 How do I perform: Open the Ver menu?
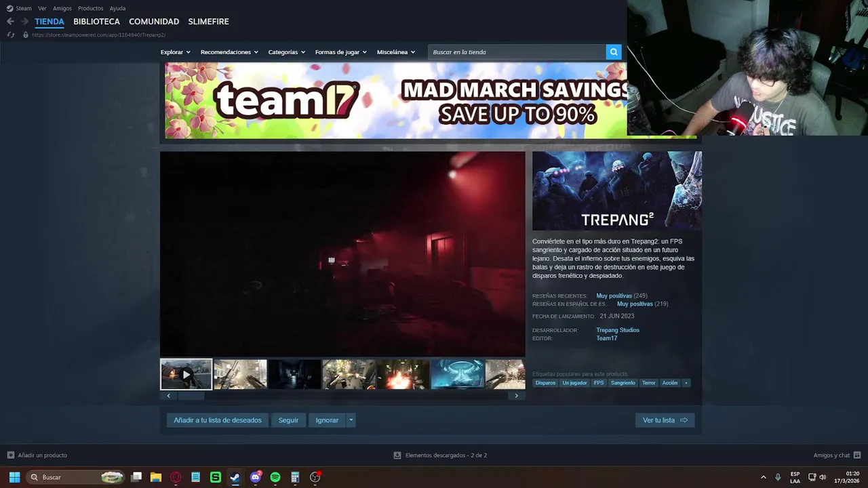click(x=42, y=8)
